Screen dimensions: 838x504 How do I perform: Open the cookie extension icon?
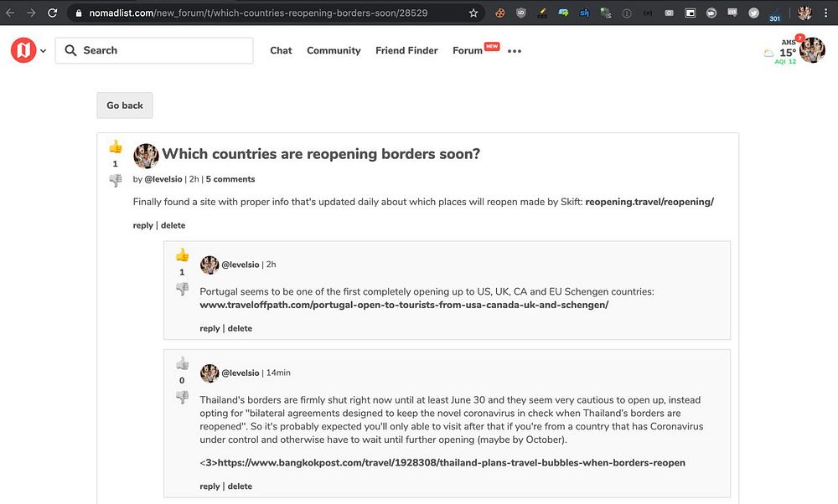pos(499,13)
